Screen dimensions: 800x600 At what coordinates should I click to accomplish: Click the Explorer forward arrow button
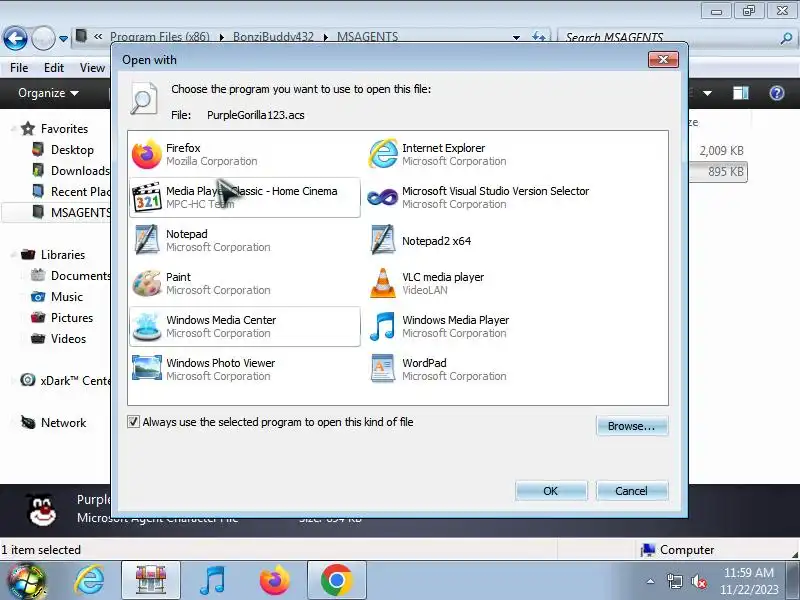(43, 38)
